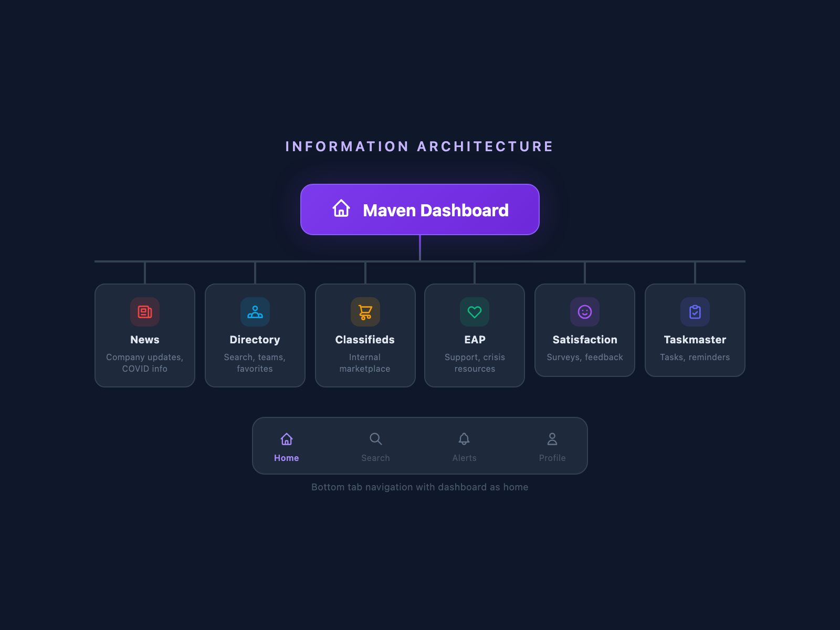Click the home icon inside Maven Dashboard button

tap(341, 209)
